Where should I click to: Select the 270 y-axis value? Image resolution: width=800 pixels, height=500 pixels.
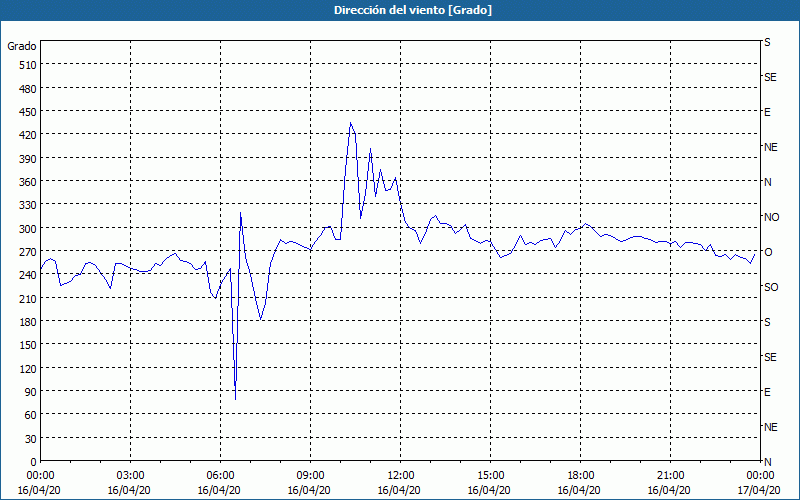click(29, 252)
